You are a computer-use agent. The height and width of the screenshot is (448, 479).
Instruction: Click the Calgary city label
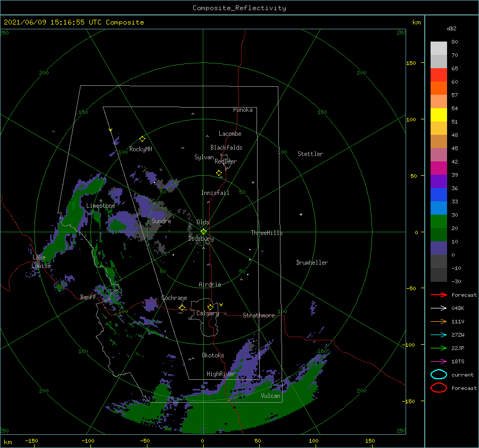click(x=208, y=313)
